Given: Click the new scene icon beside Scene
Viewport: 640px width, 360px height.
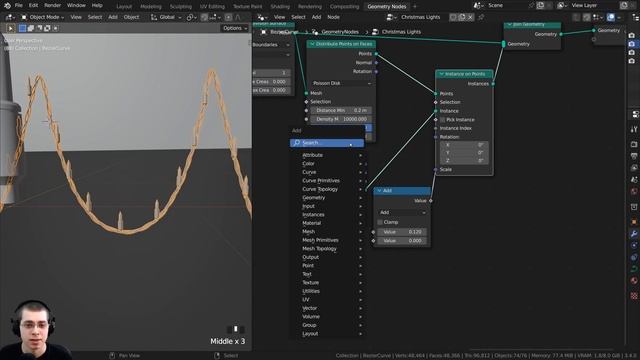Looking at the screenshot, I should (540, 5).
